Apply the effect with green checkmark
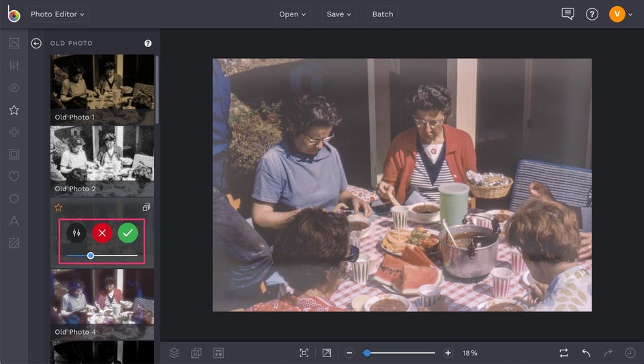This screenshot has height=364, width=644. (128, 233)
